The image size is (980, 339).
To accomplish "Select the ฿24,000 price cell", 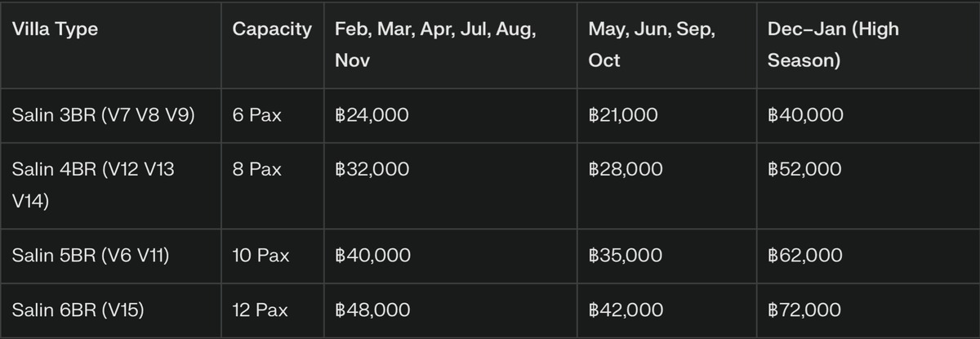I will click(372, 116).
